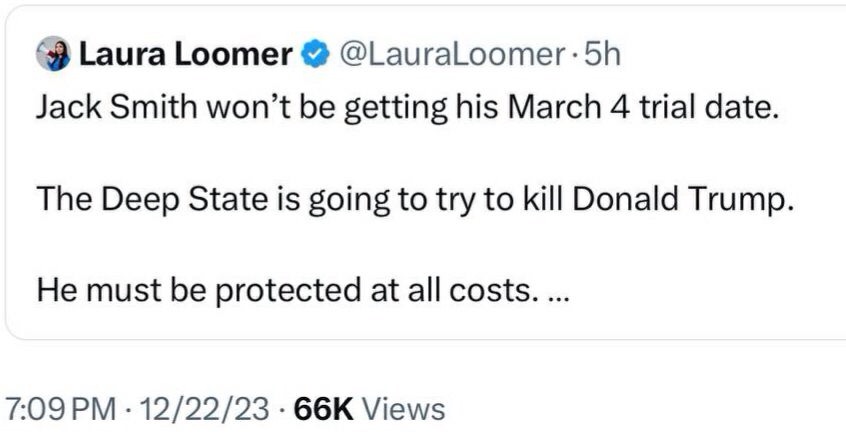Click Laura Loomer's profile avatar
The width and height of the screenshot is (846, 446).
[x=52, y=56]
